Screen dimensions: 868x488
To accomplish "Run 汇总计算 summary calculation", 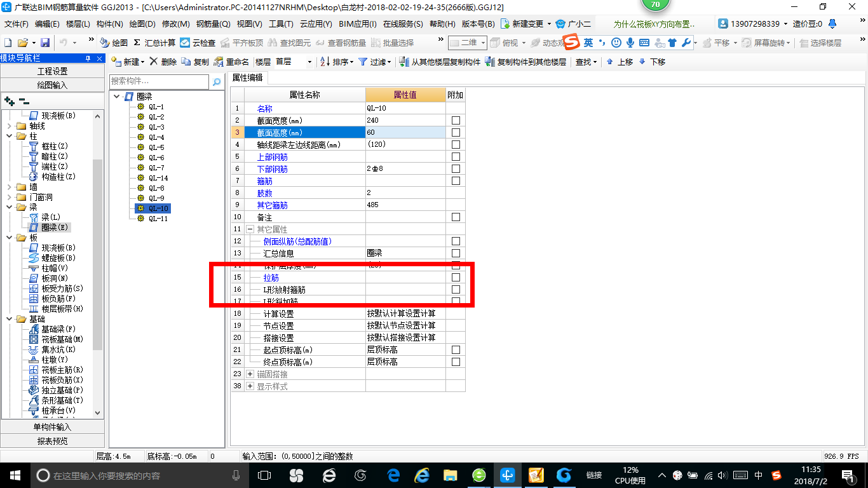I will pos(154,43).
